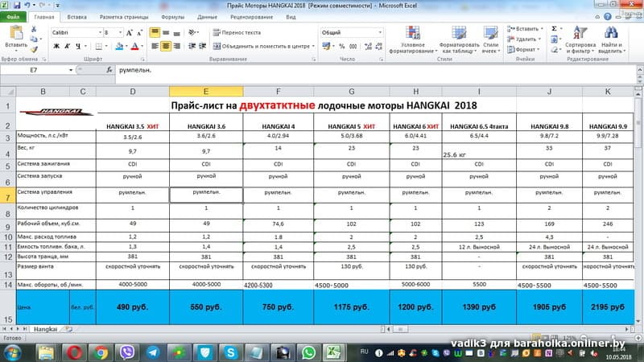The image size is (644, 362).
Task: Click inside the formula bar showing румпельн.
Action: (x=376, y=70)
